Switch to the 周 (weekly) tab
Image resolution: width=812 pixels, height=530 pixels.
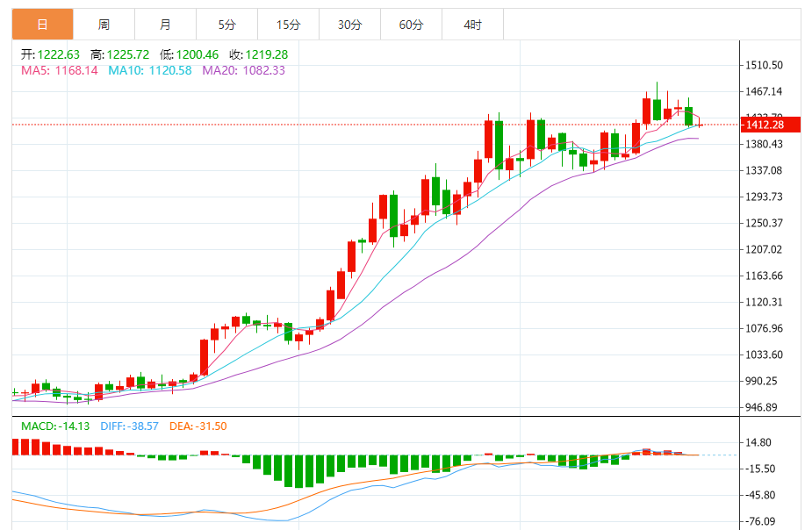[104, 25]
